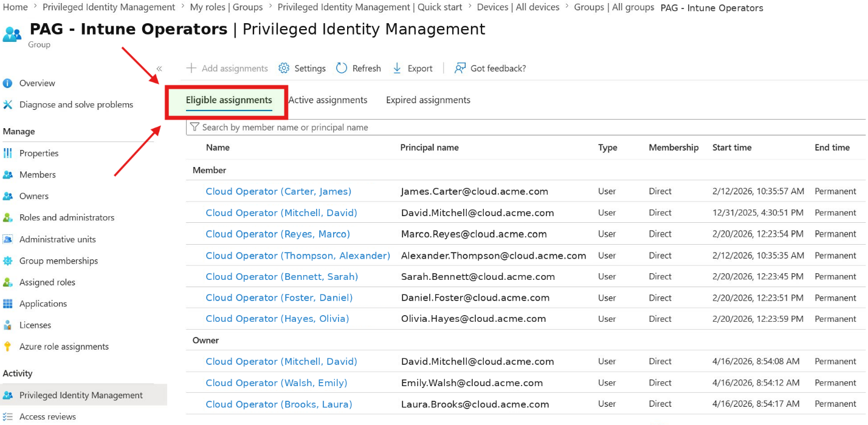Open Cloud Operator (Bennett, Sarah) link

coord(282,276)
